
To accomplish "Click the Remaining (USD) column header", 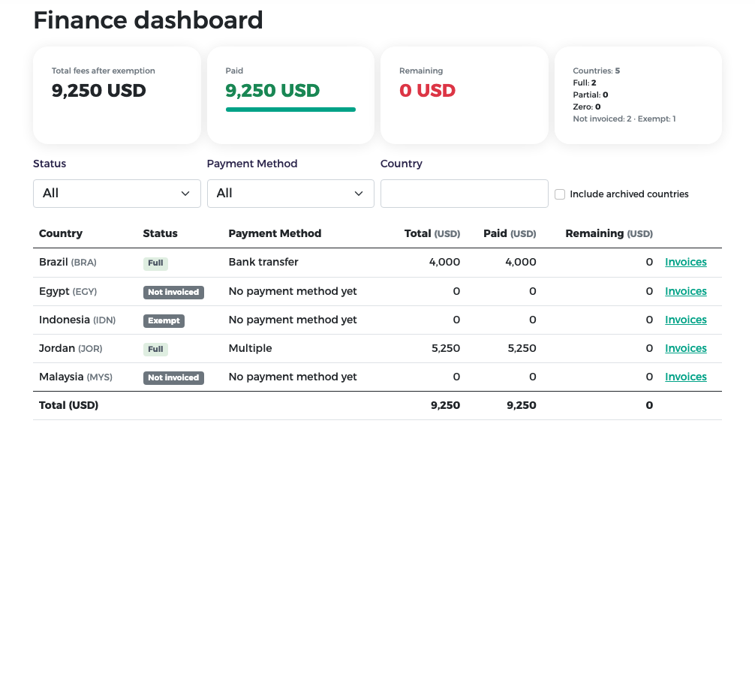I will pyautogui.click(x=609, y=233).
